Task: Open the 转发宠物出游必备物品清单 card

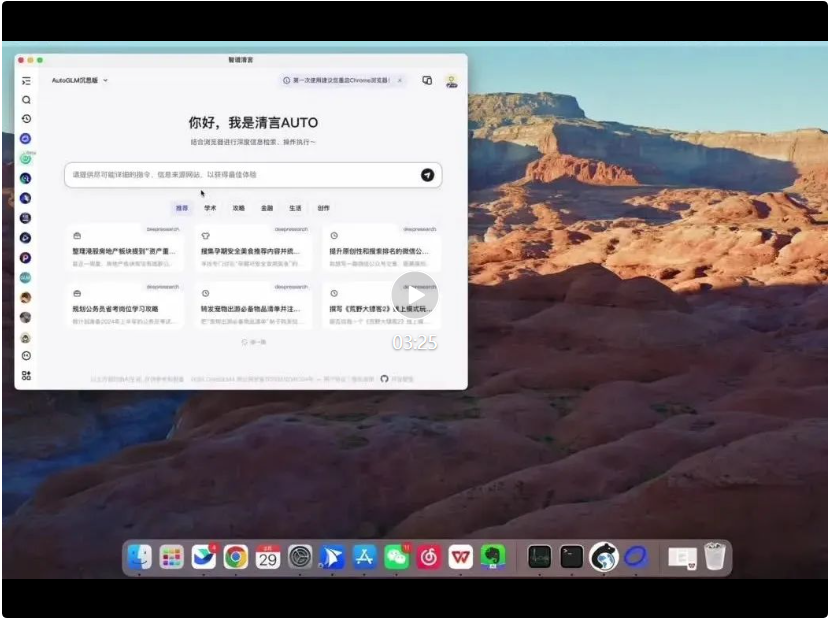Action: 253,306
